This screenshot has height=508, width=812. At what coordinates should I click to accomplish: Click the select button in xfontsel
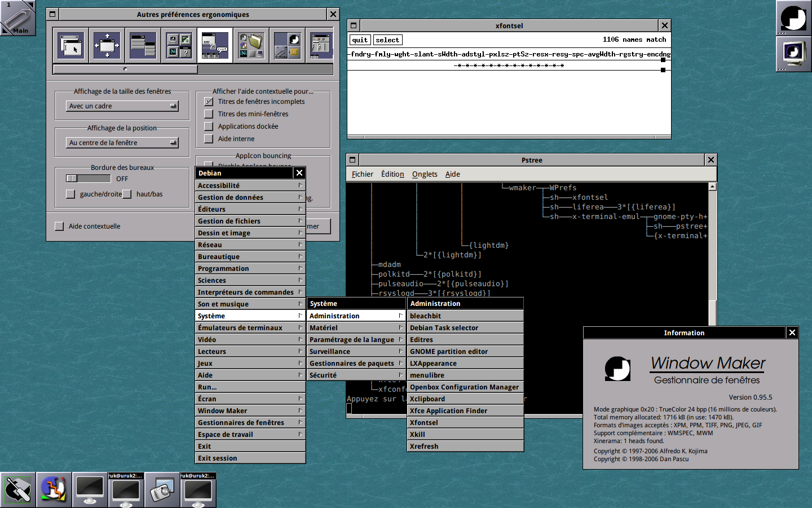point(387,40)
